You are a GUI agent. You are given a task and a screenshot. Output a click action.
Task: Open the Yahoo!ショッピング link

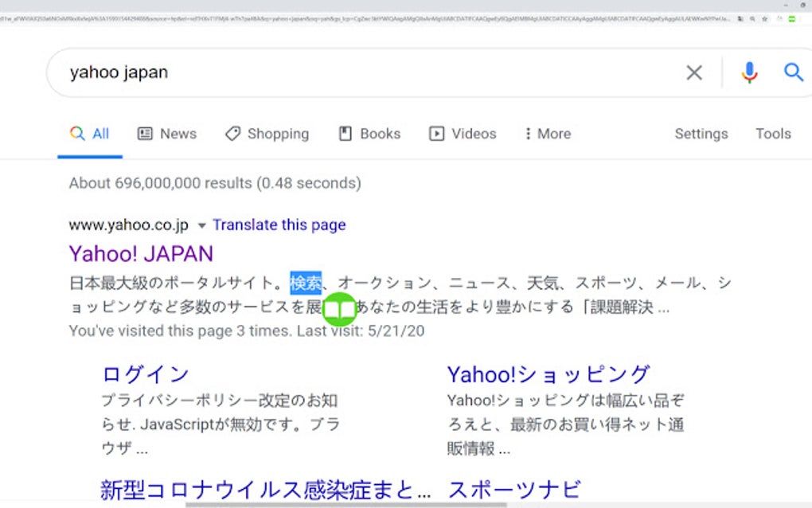point(548,372)
